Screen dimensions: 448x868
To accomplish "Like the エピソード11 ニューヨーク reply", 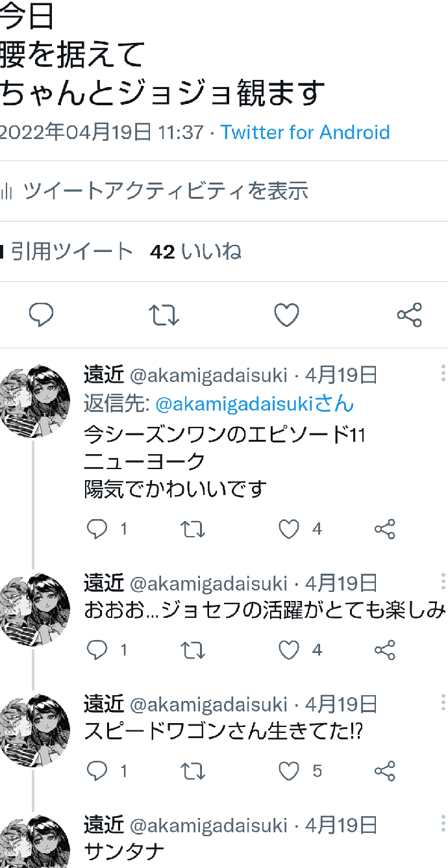I will (x=289, y=530).
